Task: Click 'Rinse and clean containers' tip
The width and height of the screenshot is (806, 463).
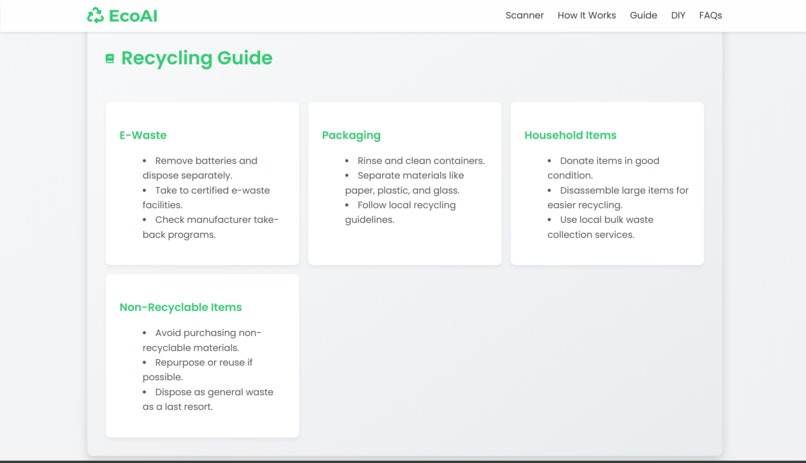Action: 415,161
